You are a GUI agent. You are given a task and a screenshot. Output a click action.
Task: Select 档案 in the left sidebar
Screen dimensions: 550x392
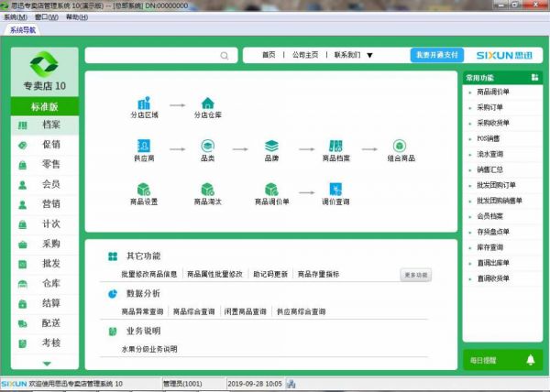(45, 125)
